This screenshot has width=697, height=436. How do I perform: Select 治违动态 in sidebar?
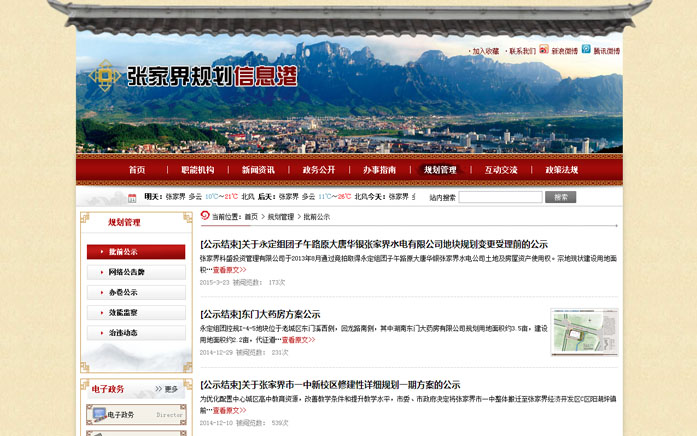point(136,332)
